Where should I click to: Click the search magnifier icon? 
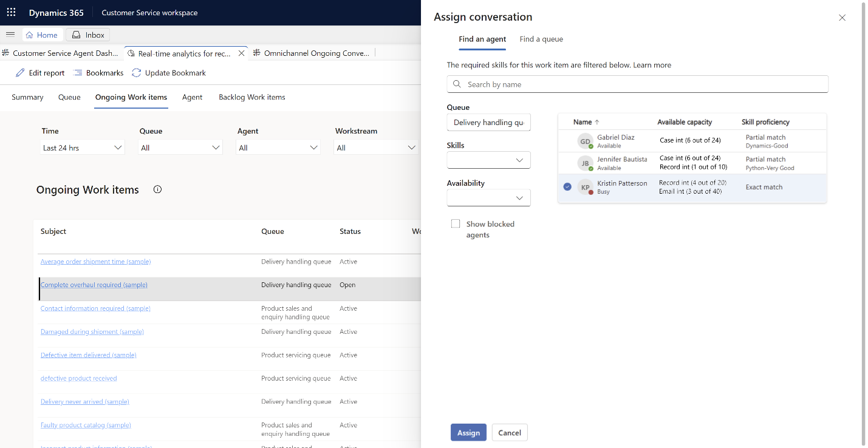tap(457, 84)
